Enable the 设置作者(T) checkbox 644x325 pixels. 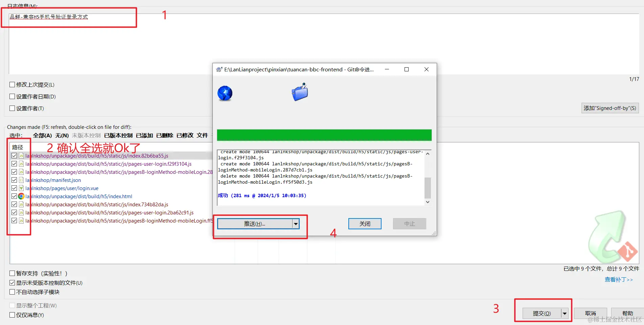point(12,108)
